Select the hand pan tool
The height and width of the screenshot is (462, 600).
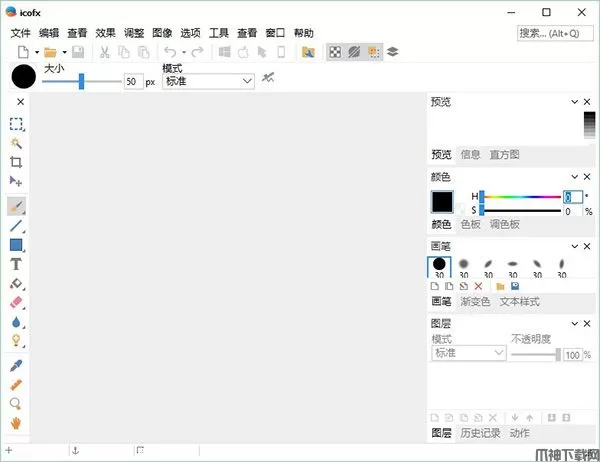pyautogui.click(x=17, y=423)
